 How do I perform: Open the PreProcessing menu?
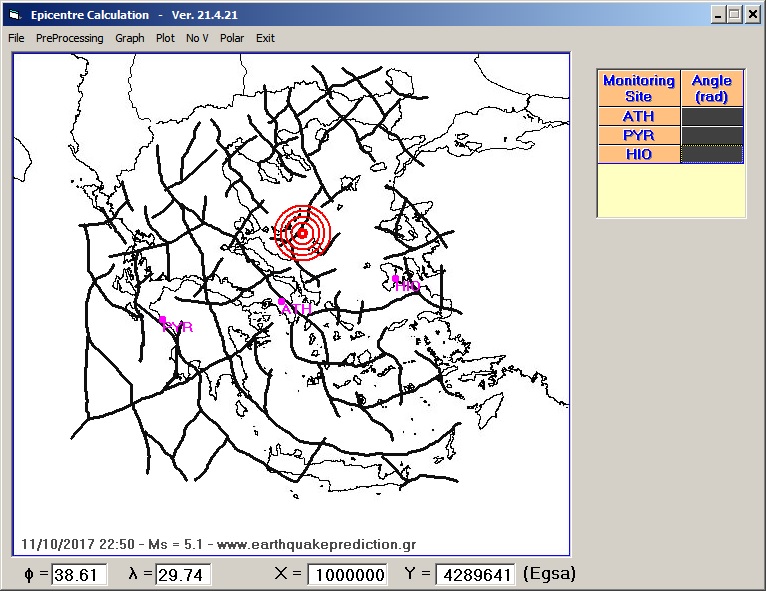69,38
